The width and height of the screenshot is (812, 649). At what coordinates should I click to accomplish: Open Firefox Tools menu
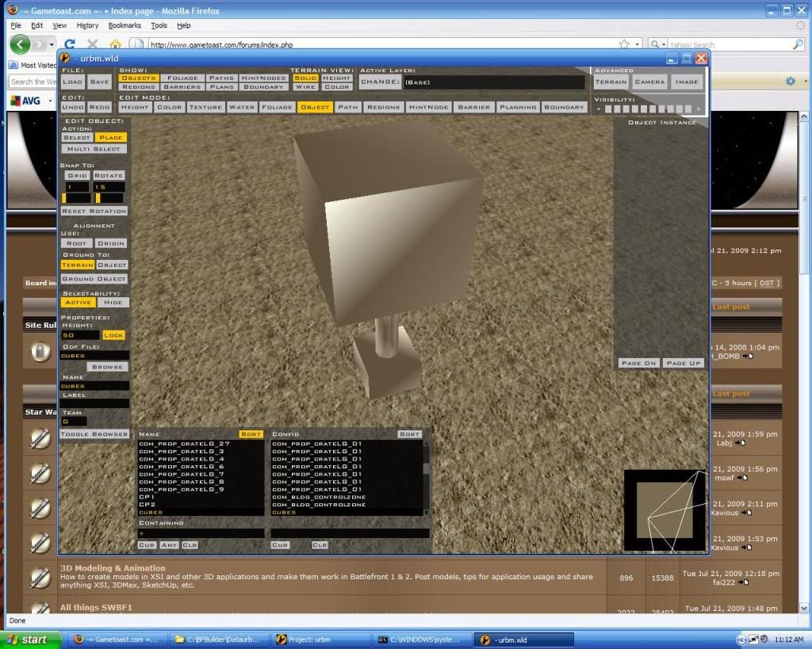[159, 25]
